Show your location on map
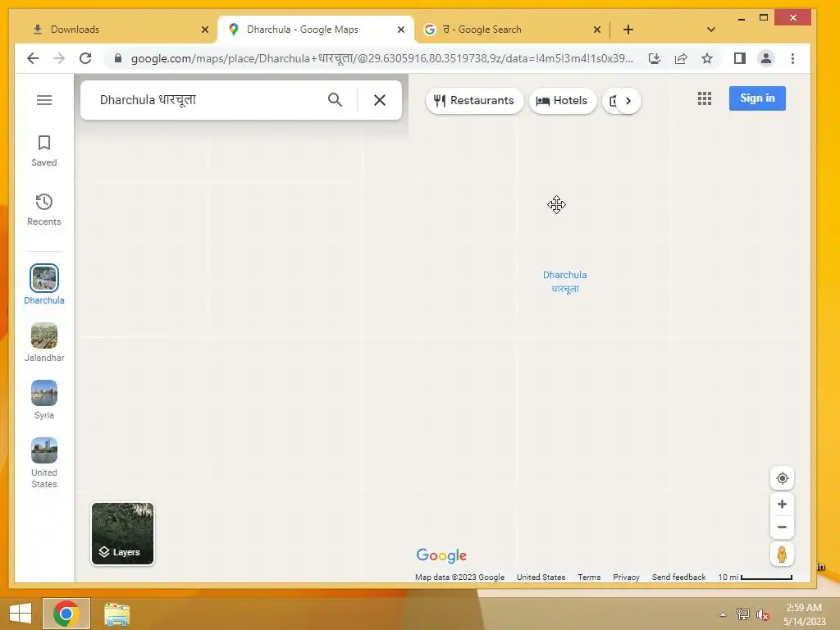The height and width of the screenshot is (630, 840). 782,478
